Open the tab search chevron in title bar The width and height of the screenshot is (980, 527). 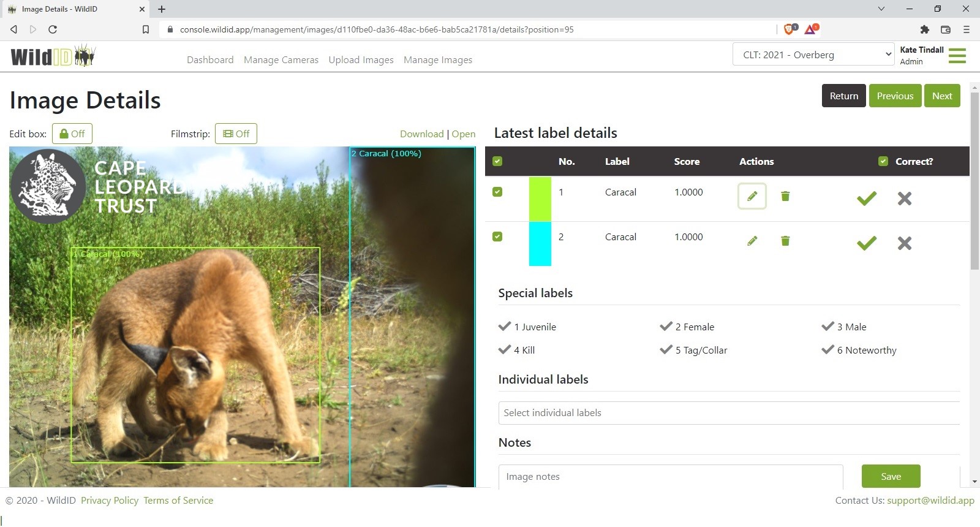coord(881,9)
